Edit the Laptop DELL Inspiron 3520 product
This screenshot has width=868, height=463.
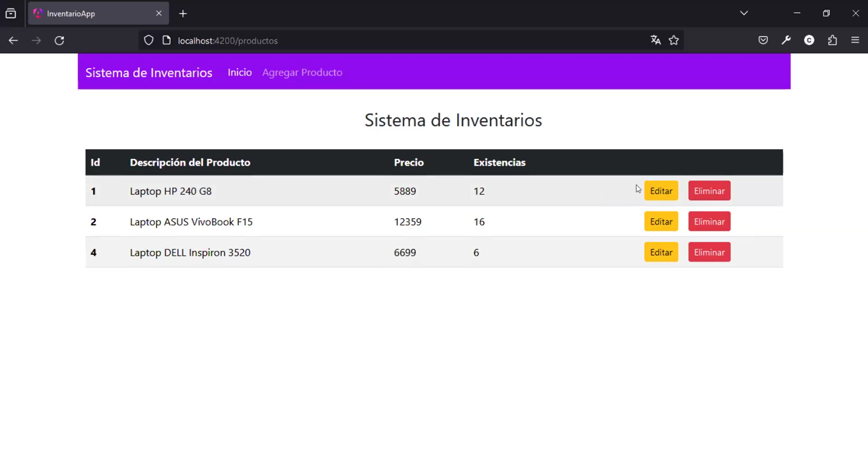pyautogui.click(x=661, y=252)
